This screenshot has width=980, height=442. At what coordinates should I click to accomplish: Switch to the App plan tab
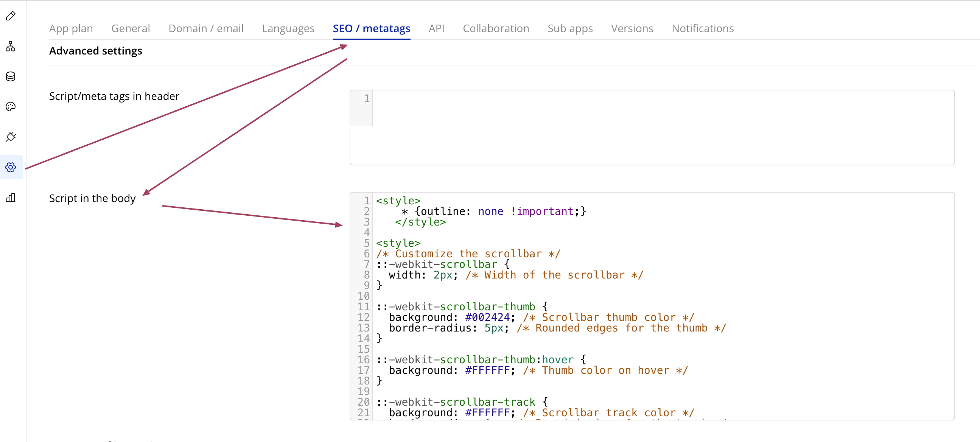coord(71,28)
